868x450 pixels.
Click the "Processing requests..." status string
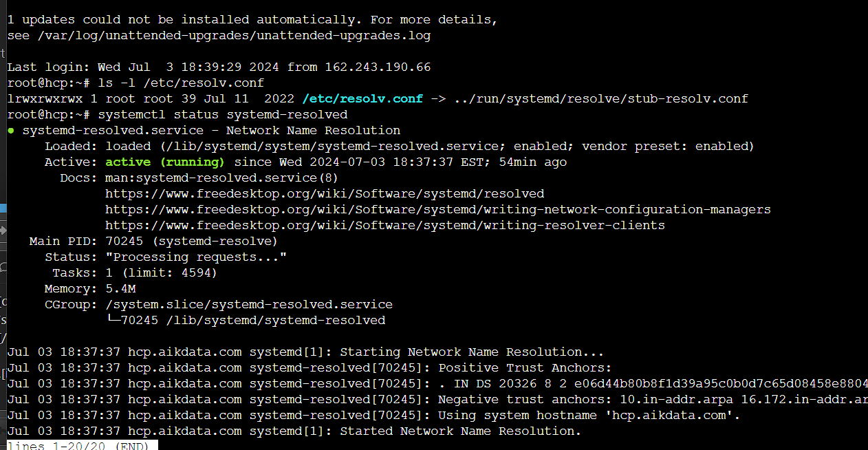coord(196,257)
